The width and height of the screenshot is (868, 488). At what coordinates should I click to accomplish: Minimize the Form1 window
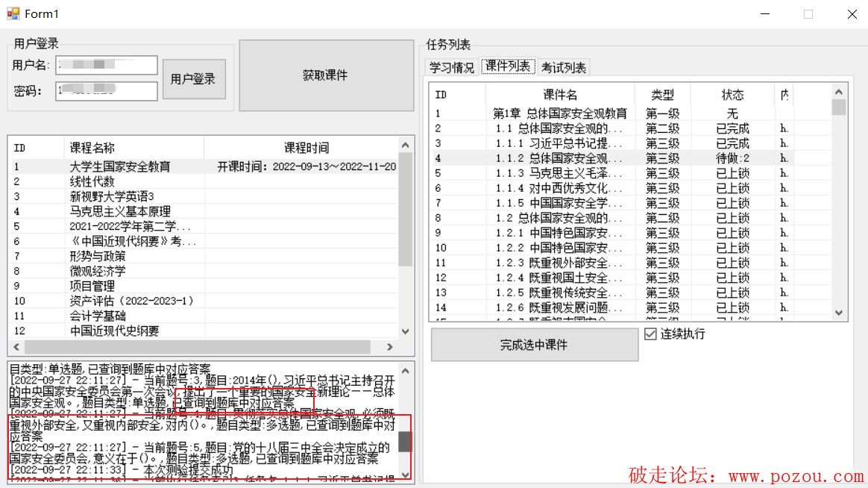765,14
